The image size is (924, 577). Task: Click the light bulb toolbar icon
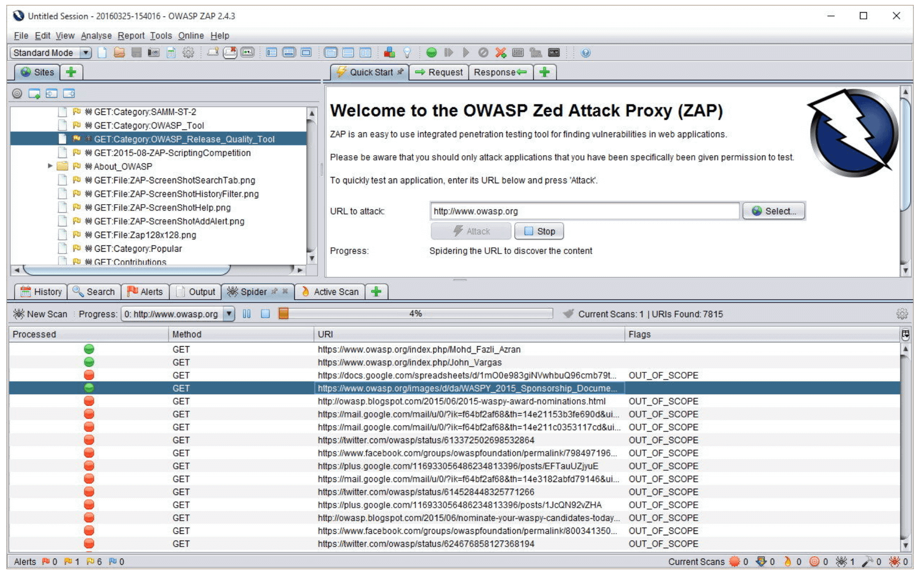click(x=407, y=52)
